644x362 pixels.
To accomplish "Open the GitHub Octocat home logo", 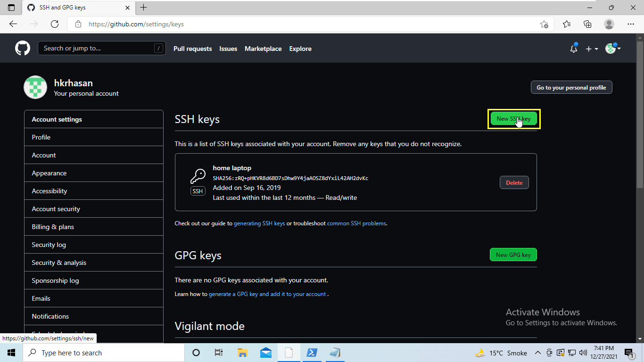I will (23, 48).
